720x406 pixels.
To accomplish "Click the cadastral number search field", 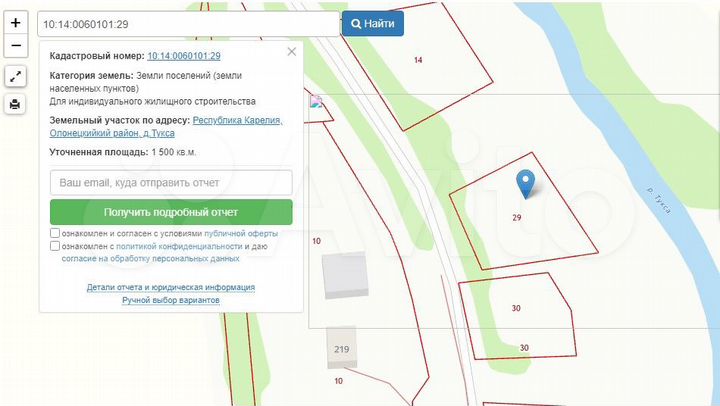I will [x=188, y=23].
